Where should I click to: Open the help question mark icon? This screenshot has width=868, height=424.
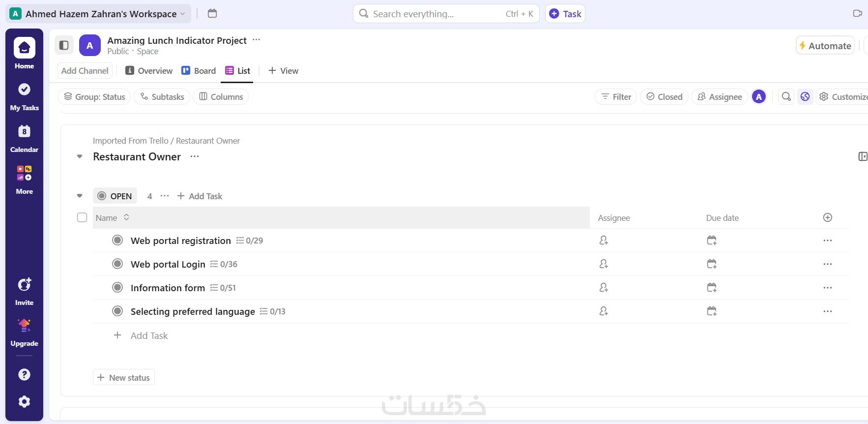click(24, 374)
